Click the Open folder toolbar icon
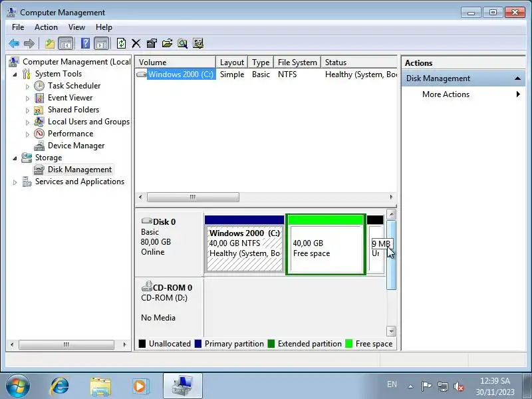 click(x=168, y=43)
